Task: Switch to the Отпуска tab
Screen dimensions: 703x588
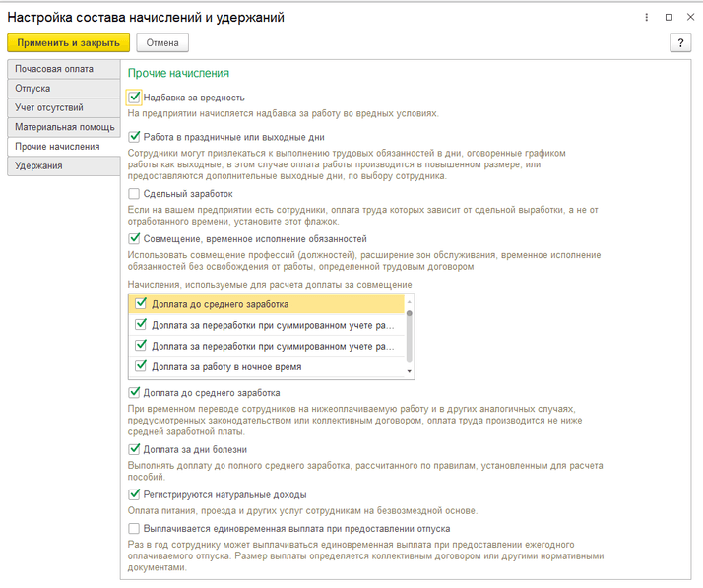Action: (x=64, y=89)
